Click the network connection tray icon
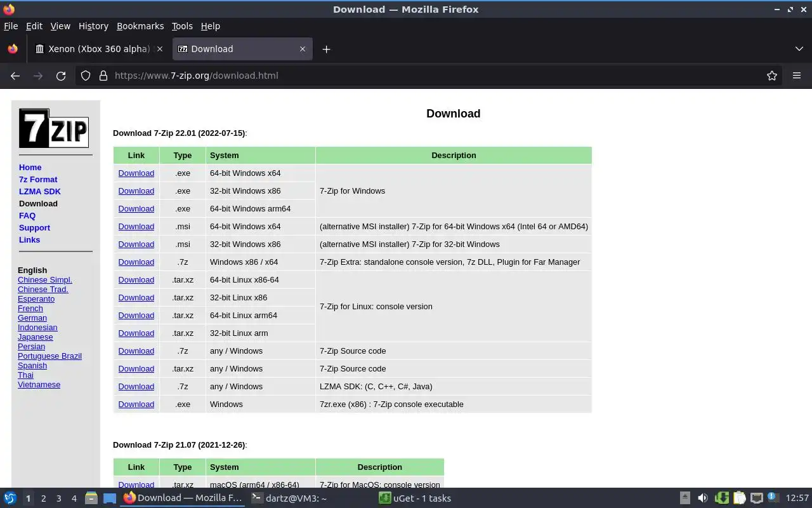812x508 pixels. (x=757, y=498)
